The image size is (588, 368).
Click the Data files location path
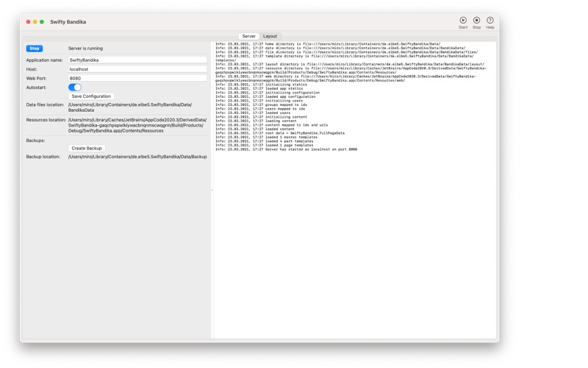130,107
